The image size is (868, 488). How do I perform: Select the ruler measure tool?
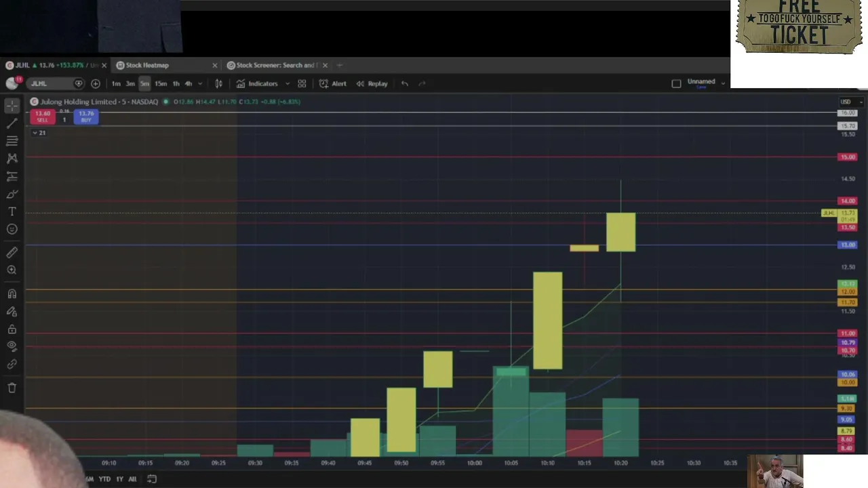12,252
